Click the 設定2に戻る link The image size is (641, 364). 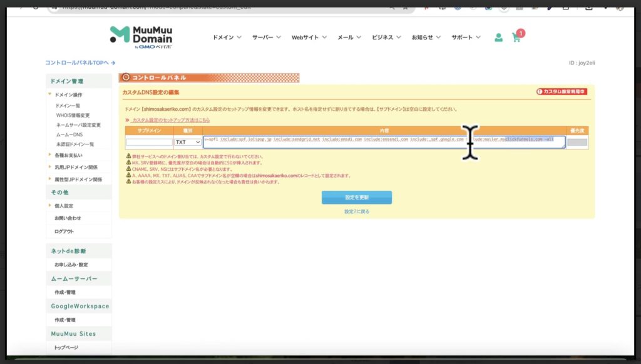pos(357,211)
